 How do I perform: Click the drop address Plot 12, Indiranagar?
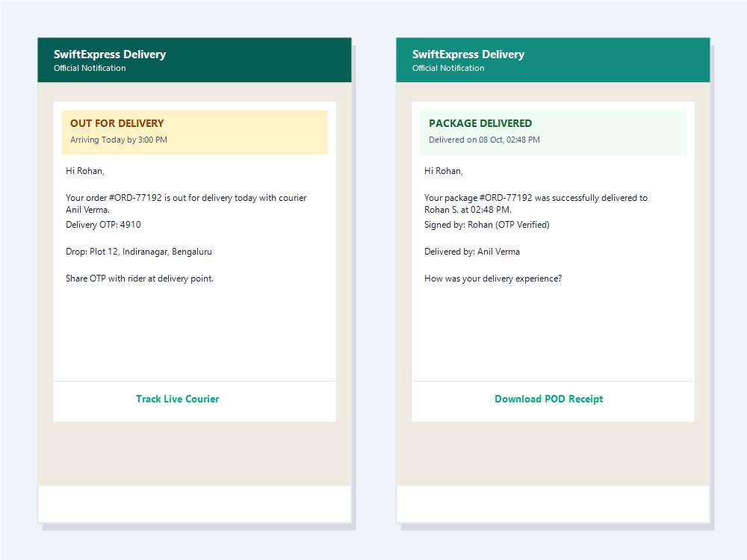[x=139, y=252]
